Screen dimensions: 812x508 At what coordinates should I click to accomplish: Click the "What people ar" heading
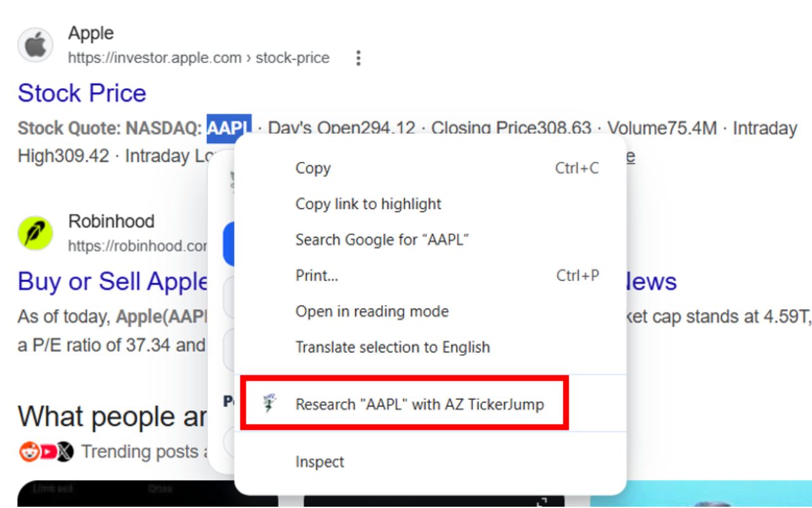tap(112, 417)
